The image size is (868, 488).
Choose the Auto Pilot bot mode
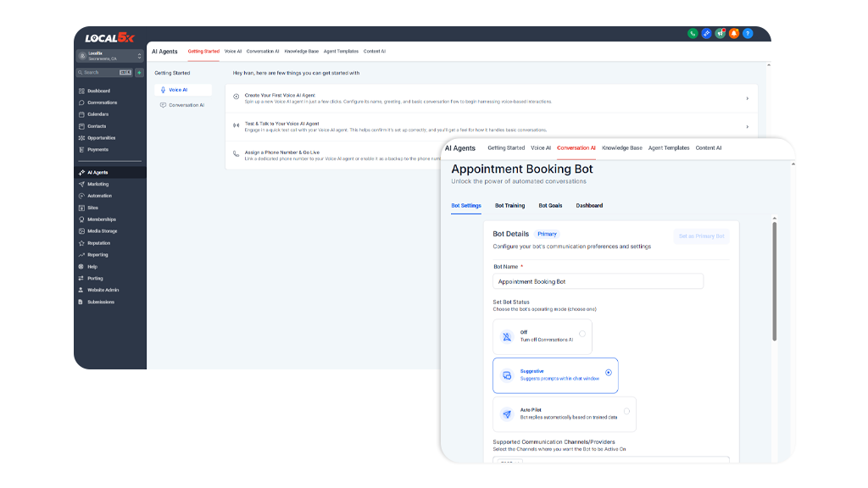[x=626, y=412]
